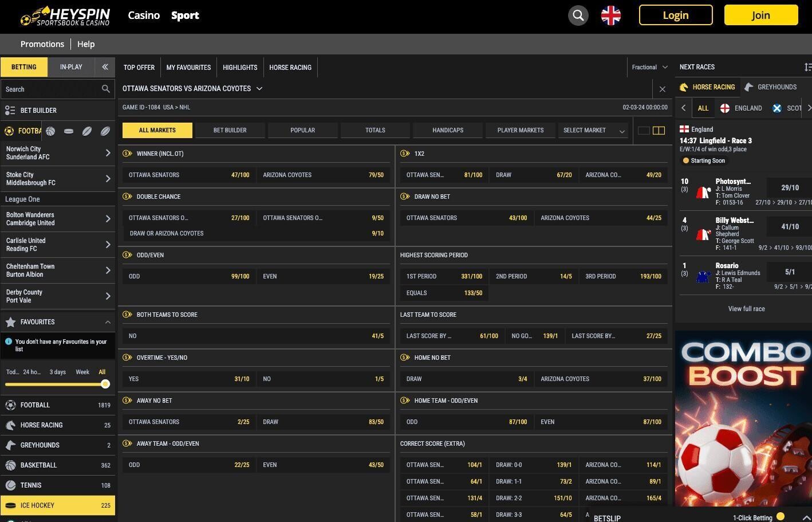Viewport: 812px width, 522px height.
Task: Move the time filter slider handle
Action: pos(105,384)
